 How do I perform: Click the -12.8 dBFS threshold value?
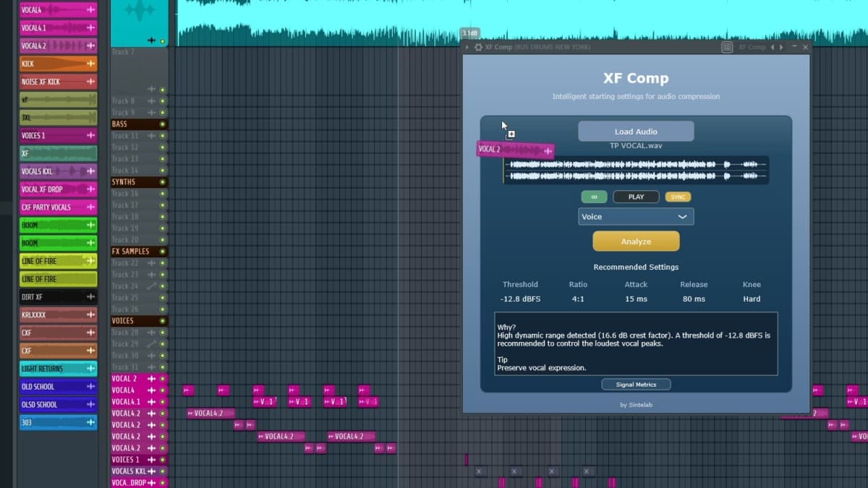click(x=520, y=299)
